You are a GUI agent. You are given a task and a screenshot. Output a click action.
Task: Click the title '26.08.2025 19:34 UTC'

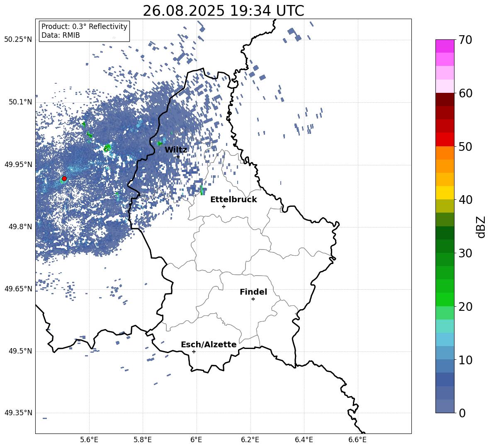(x=223, y=11)
